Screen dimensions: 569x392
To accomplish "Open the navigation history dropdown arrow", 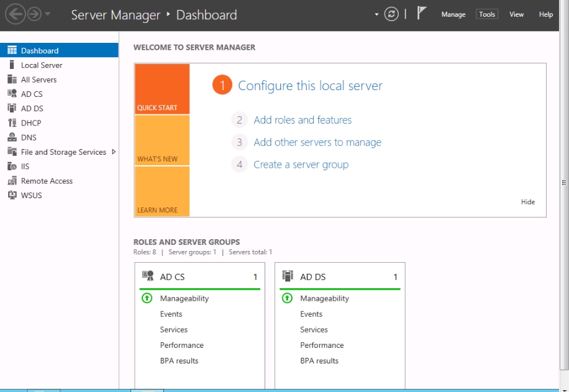I will coord(48,15).
